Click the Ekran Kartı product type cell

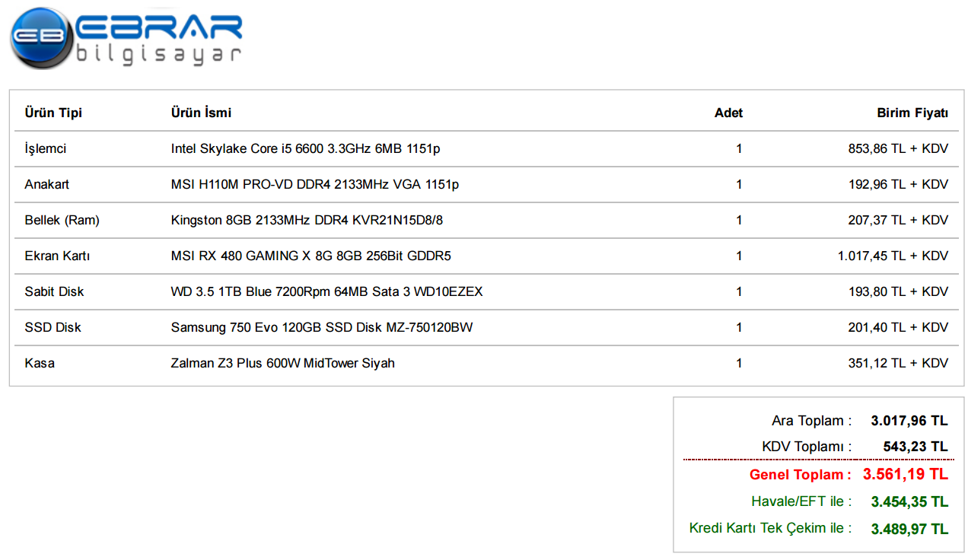pyautogui.click(x=57, y=256)
